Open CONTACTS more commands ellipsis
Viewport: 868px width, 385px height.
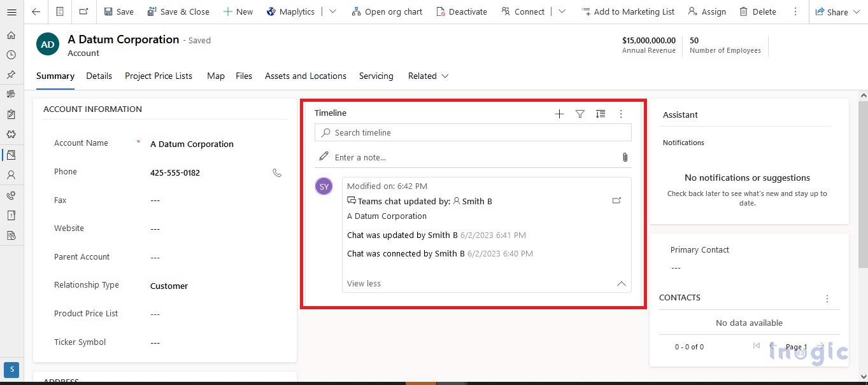[x=827, y=298]
